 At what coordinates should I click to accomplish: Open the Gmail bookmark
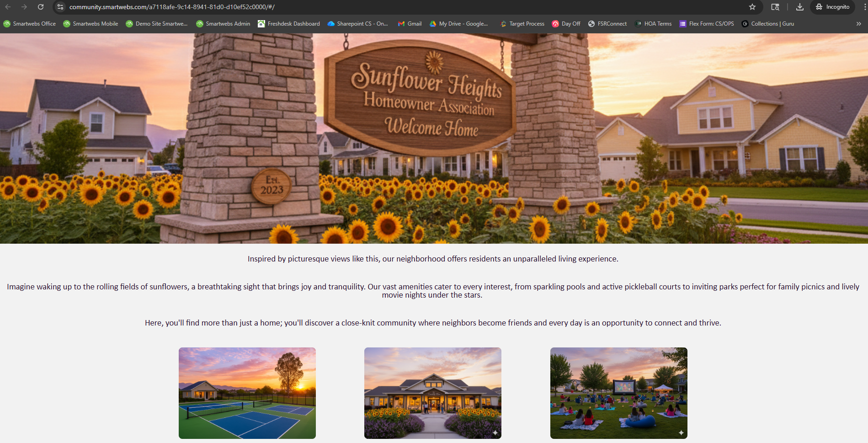[x=410, y=24]
